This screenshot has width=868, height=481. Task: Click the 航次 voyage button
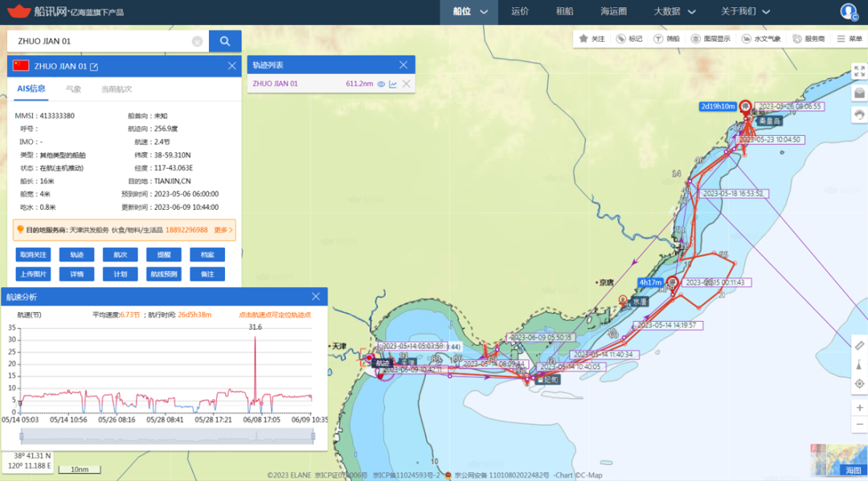click(120, 255)
